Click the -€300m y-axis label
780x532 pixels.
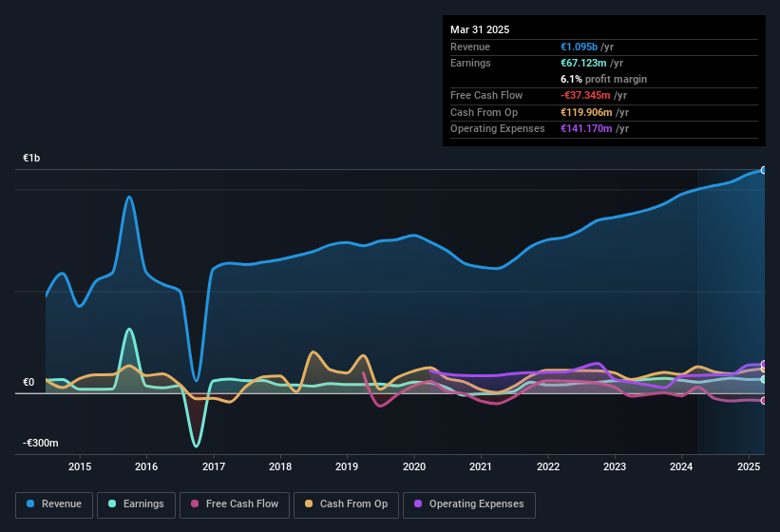coord(40,443)
